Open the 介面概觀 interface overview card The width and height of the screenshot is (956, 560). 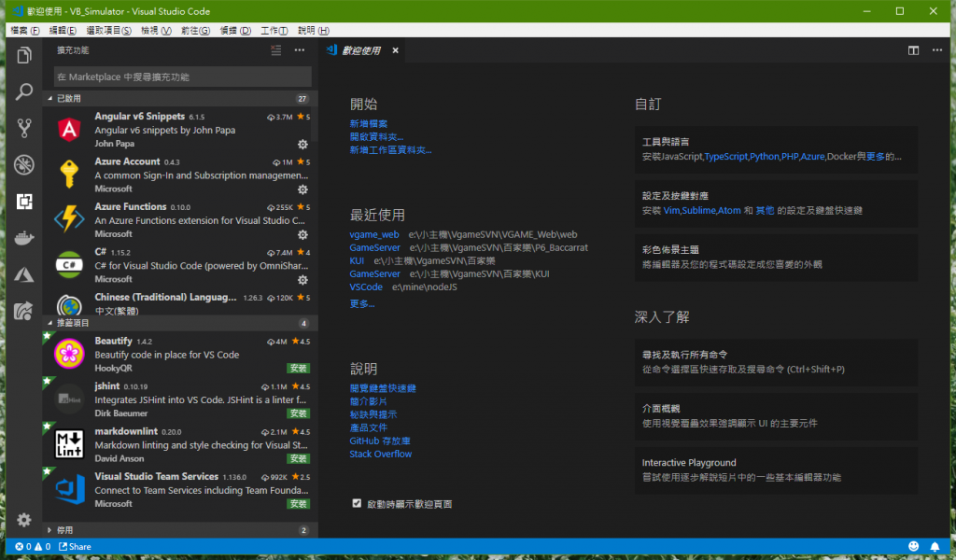[x=776, y=415]
